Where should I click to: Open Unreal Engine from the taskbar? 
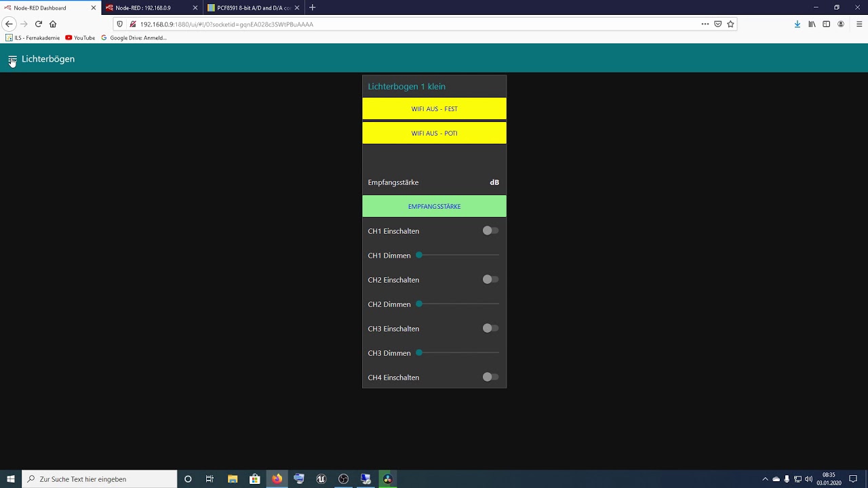click(x=321, y=479)
